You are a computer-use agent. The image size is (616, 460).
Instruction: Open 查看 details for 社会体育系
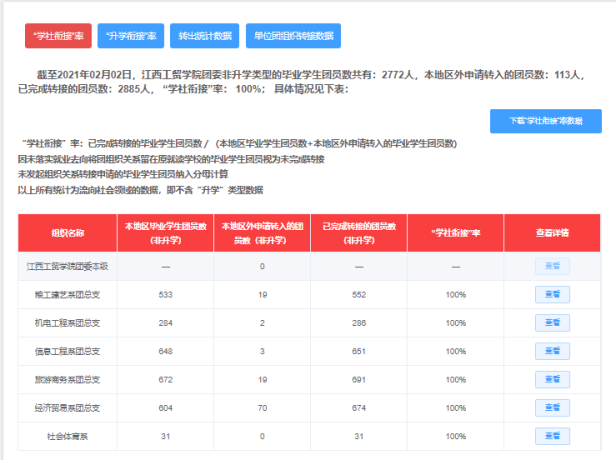[551, 437]
